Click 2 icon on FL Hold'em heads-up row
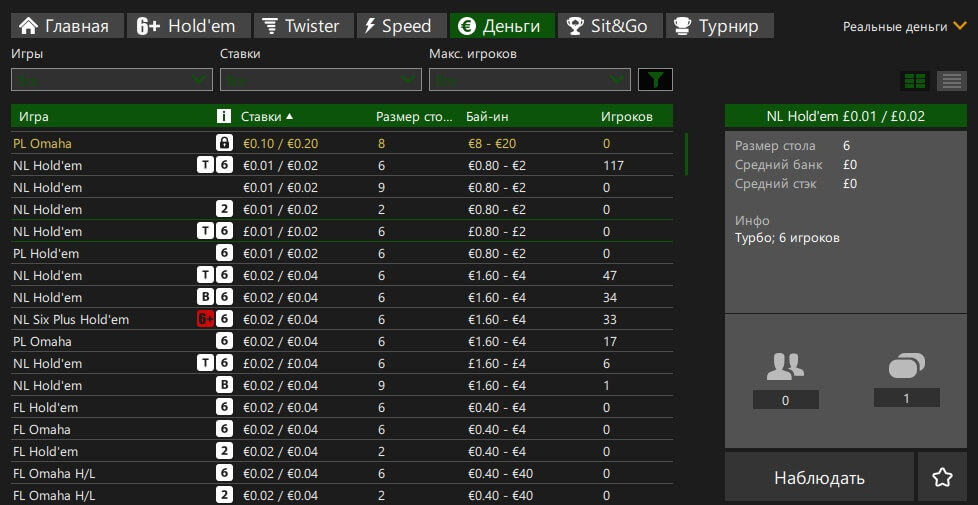978x505 pixels. 224,451
